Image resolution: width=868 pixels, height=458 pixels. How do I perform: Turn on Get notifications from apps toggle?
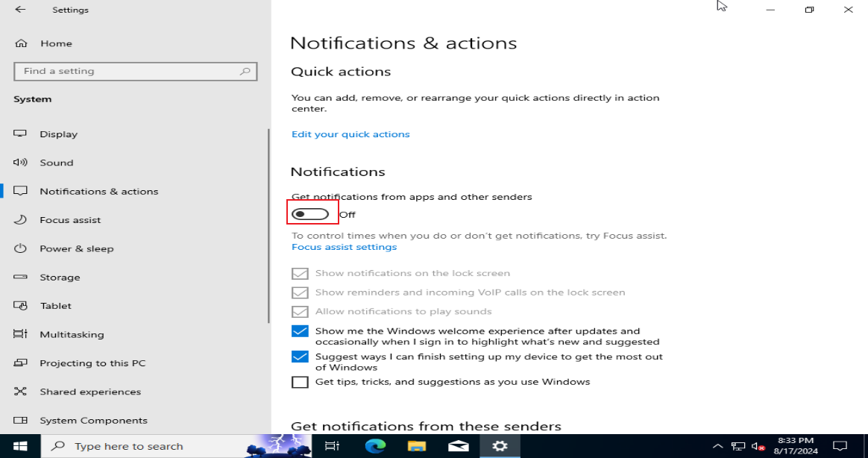[x=310, y=214]
